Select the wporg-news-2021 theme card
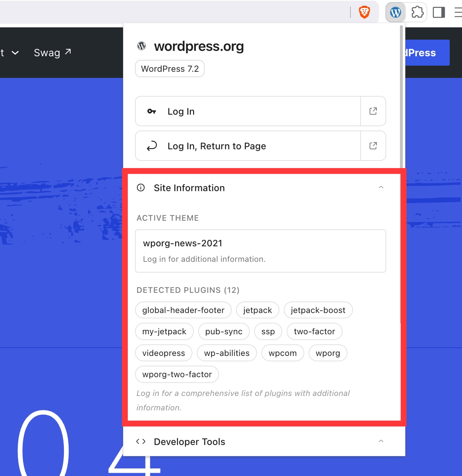Screen dimensions: 462x476 [x=261, y=251]
